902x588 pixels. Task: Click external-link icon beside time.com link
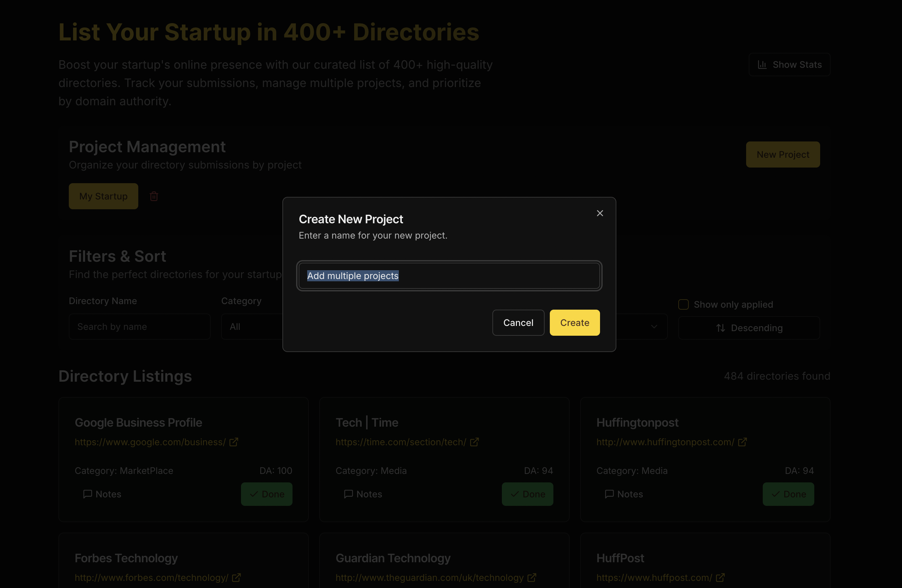(x=474, y=442)
